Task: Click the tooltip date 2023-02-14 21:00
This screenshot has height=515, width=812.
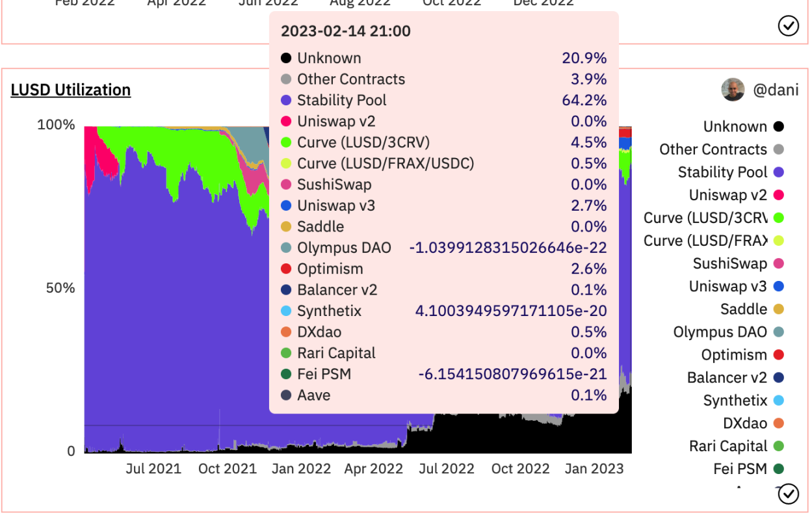Action: click(345, 31)
